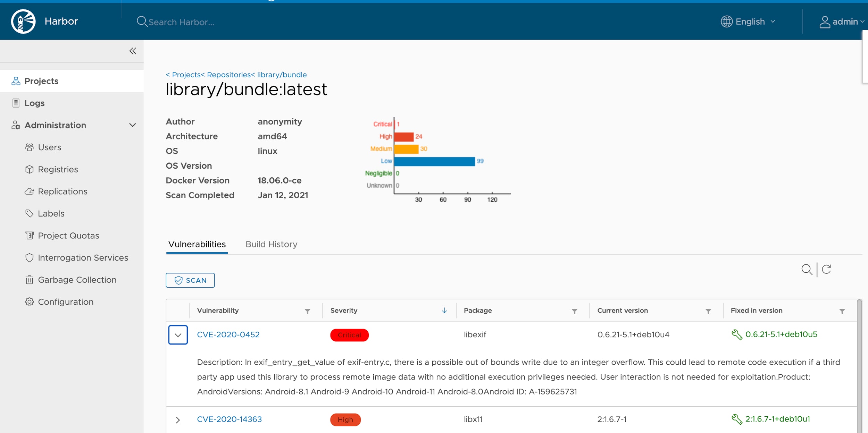868x433 pixels.
Task: Filter the Package column
Action: point(575,311)
